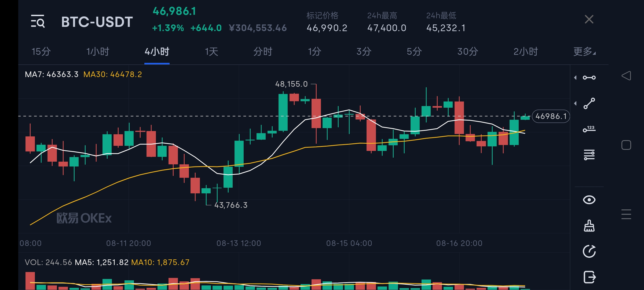Click the 46986.1 current price label
Image resolution: width=644 pixels, height=290 pixels.
click(x=551, y=116)
